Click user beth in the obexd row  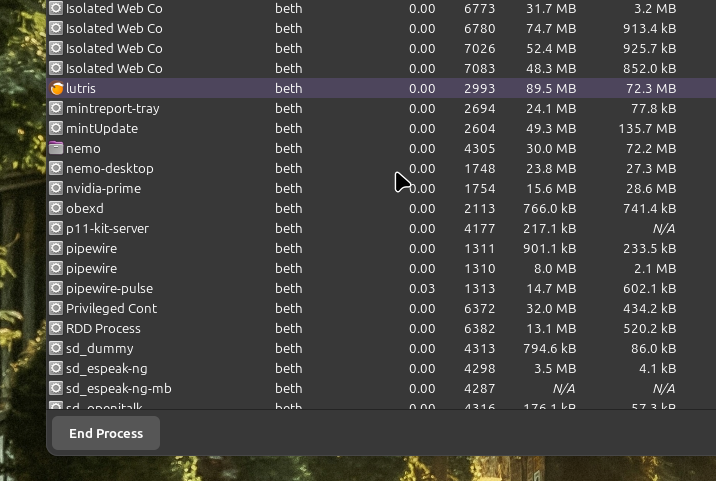pos(289,208)
